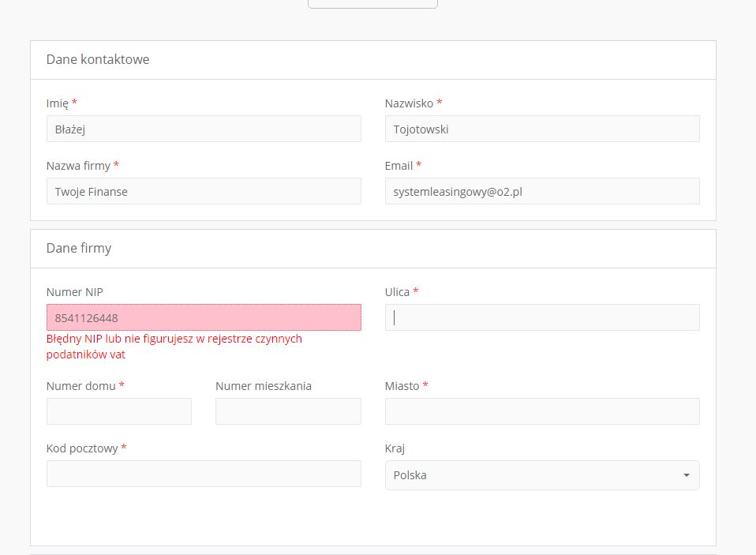The image size is (756, 555).
Task: Click the partially visible box at top
Action: (x=372, y=4)
